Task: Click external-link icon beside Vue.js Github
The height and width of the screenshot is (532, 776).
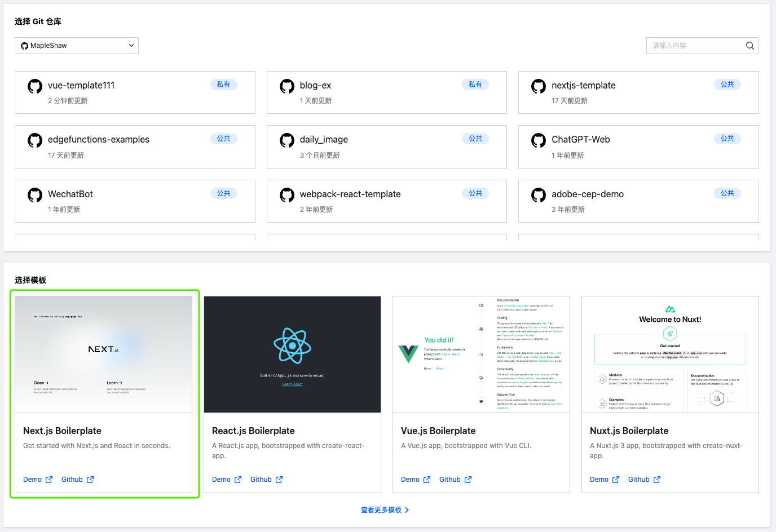Action: pos(468,480)
